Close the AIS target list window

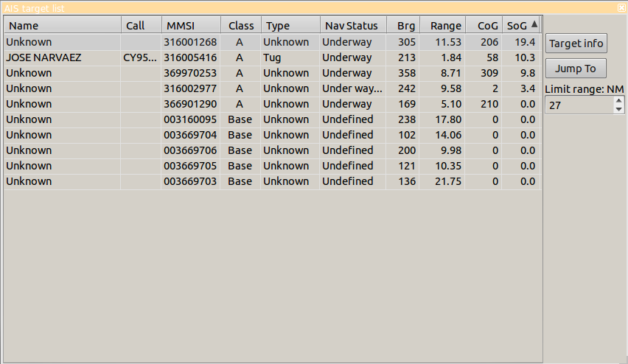coord(622,7)
